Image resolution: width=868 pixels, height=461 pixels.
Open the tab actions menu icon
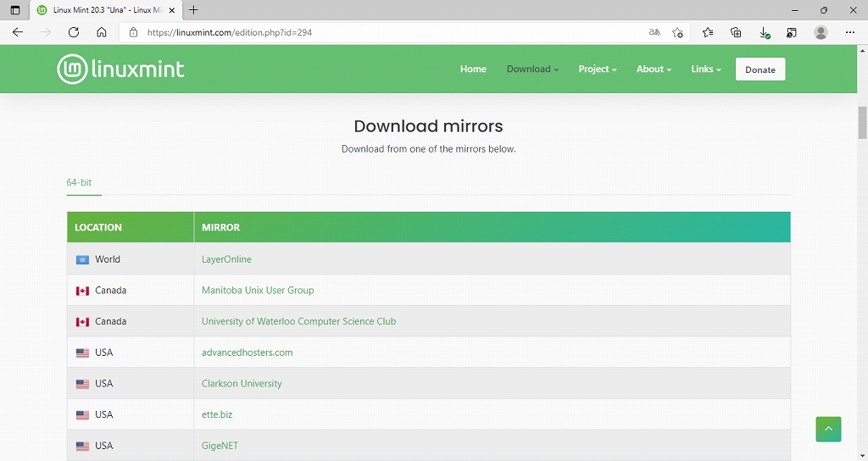(x=15, y=10)
